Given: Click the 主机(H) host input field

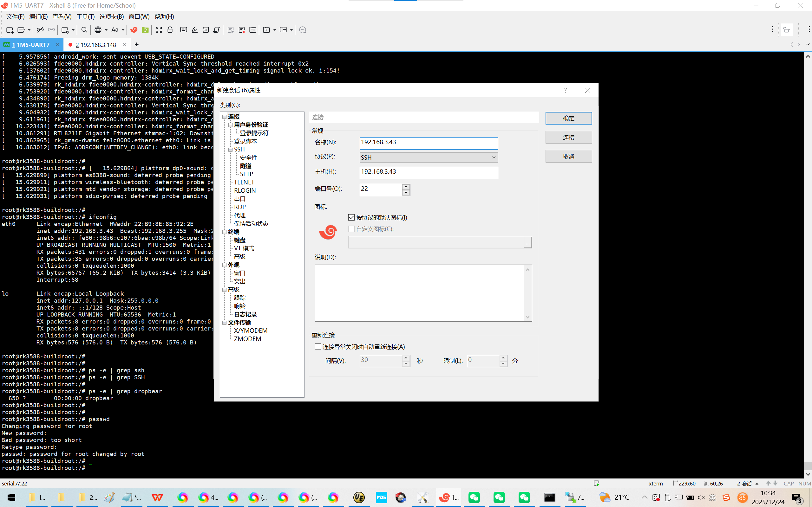Looking at the screenshot, I should (x=429, y=172).
